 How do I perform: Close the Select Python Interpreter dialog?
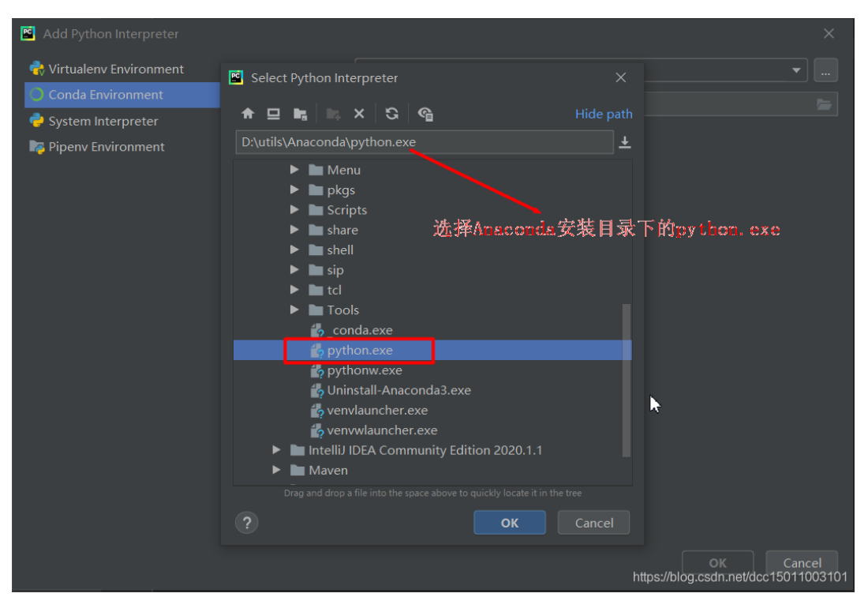point(621,77)
